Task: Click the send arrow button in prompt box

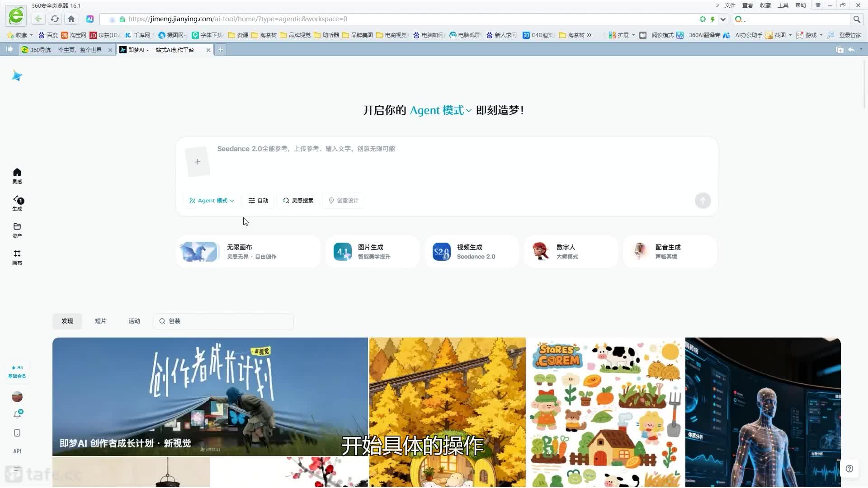Action: point(703,201)
